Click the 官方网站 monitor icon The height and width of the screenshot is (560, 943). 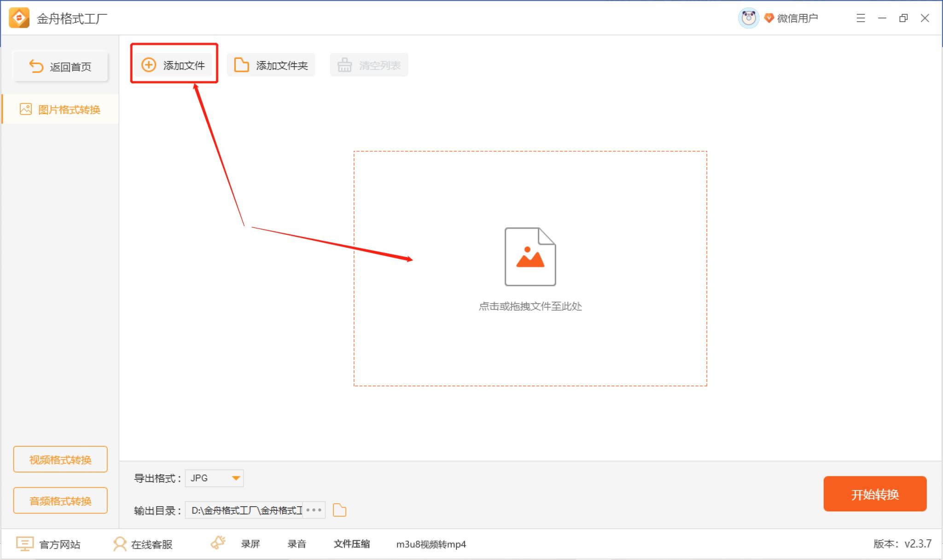point(24,544)
